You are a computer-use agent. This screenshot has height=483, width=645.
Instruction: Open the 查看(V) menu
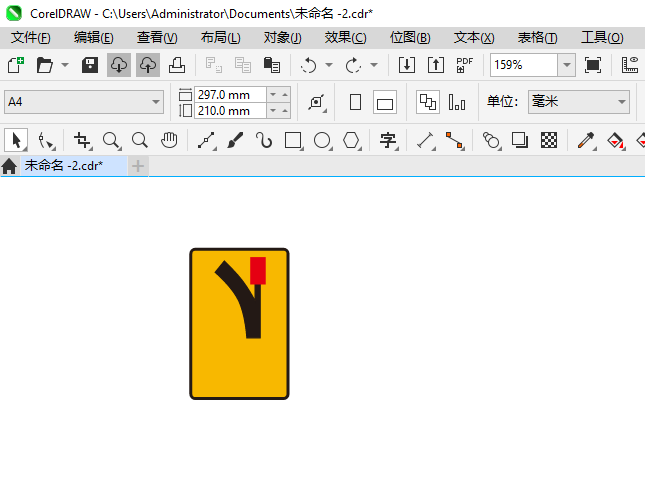click(x=157, y=38)
